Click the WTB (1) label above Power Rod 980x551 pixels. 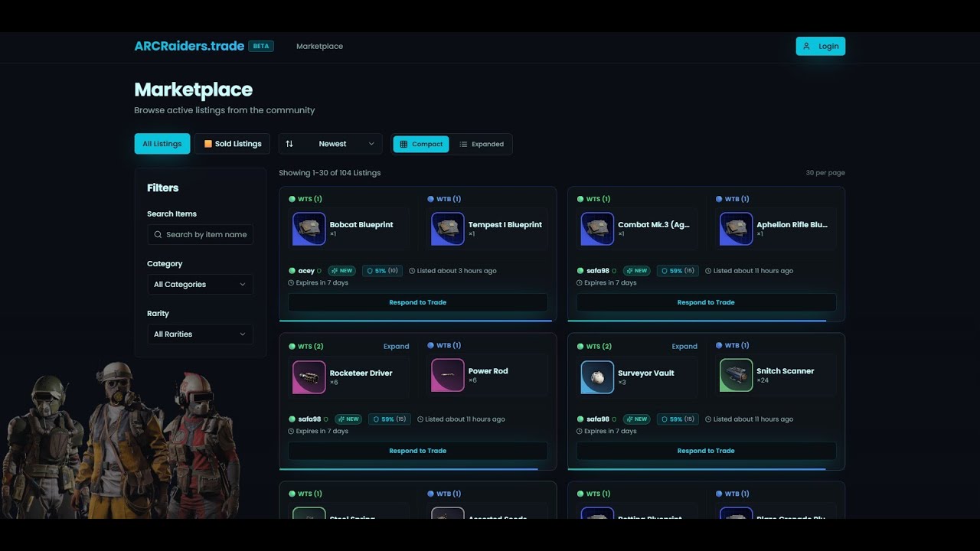[x=444, y=346]
